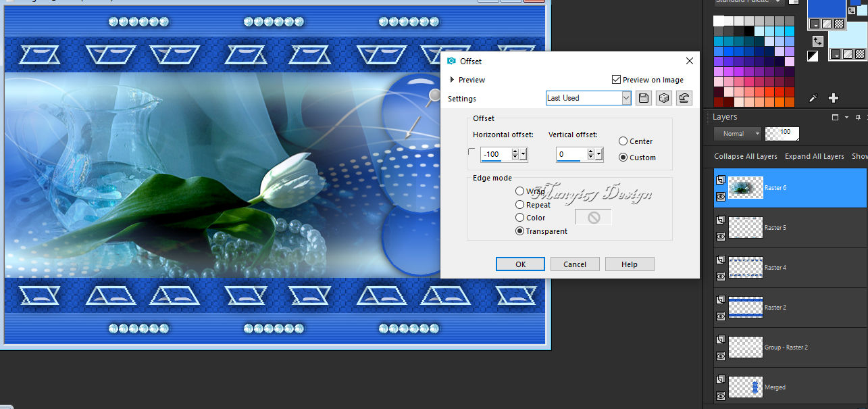Toggle visibility of Group - Raster 2
Image resolution: width=868 pixels, height=409 pixels.
pos(721,356)
